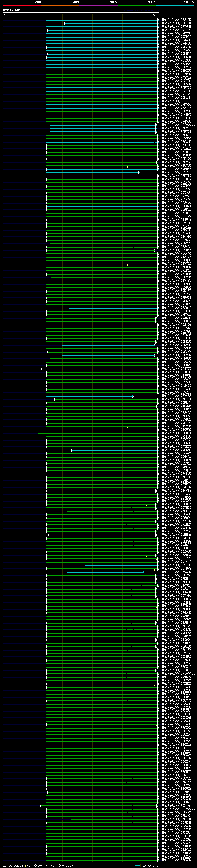Select label UniRef100_Q93Y75
197x868 pixels.
pyautogui.click(x=176, y=369)
